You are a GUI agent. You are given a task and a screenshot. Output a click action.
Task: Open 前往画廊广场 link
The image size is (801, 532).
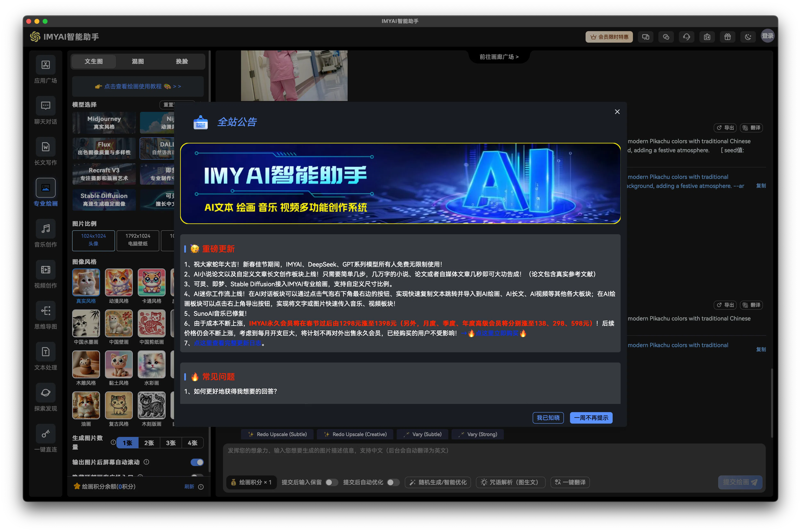[x=499, y=57]
